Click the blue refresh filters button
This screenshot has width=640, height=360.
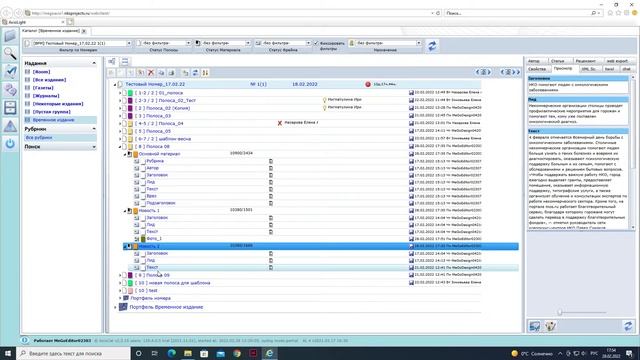(432, 46)
